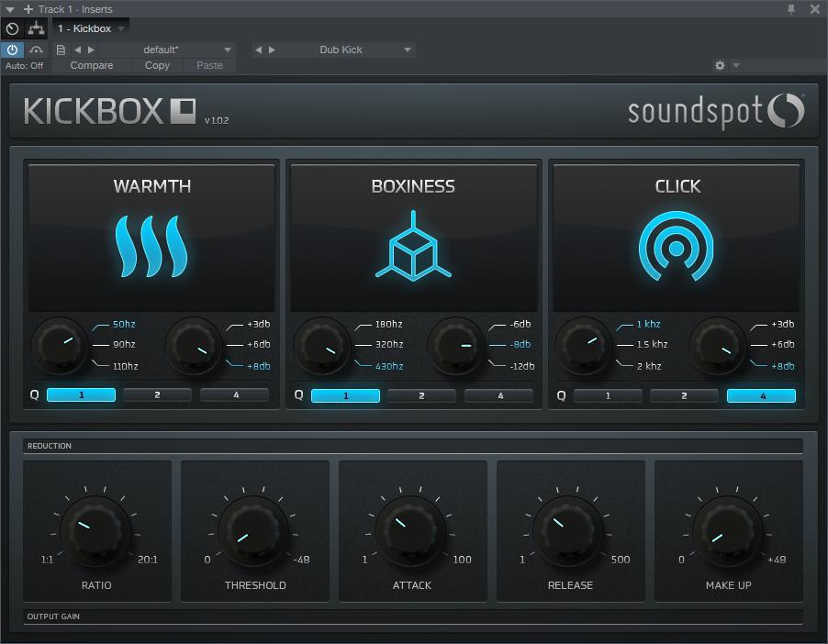Click the Threshold knob in the Reduction section

[x=254, y=530]
